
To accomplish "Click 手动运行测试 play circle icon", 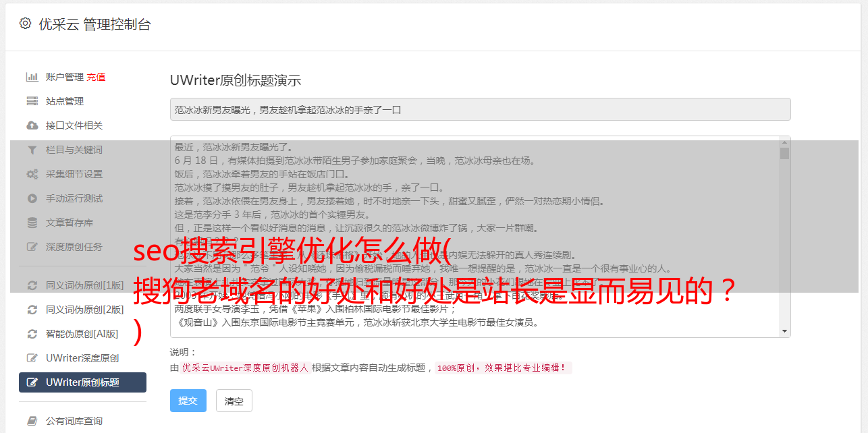I will point(32,198).
